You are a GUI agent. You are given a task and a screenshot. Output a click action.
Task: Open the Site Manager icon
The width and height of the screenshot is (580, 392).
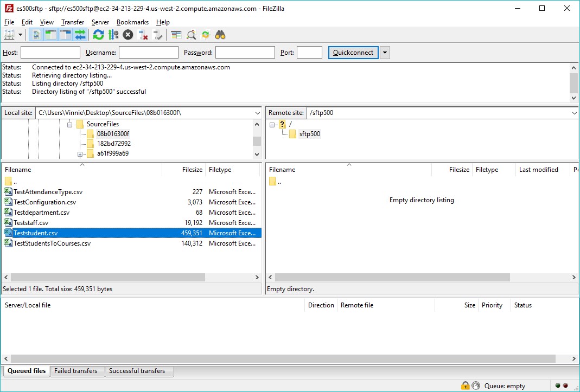9,35
